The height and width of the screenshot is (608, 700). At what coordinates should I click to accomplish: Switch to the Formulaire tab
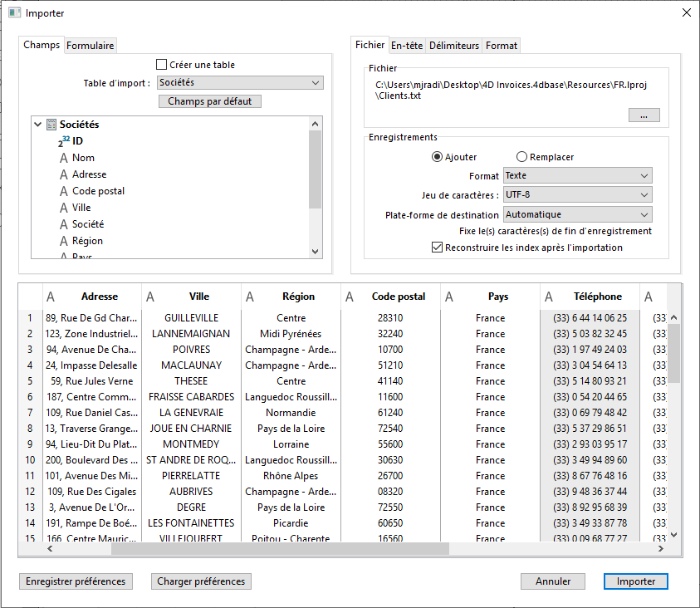click(x=91, y=46)
